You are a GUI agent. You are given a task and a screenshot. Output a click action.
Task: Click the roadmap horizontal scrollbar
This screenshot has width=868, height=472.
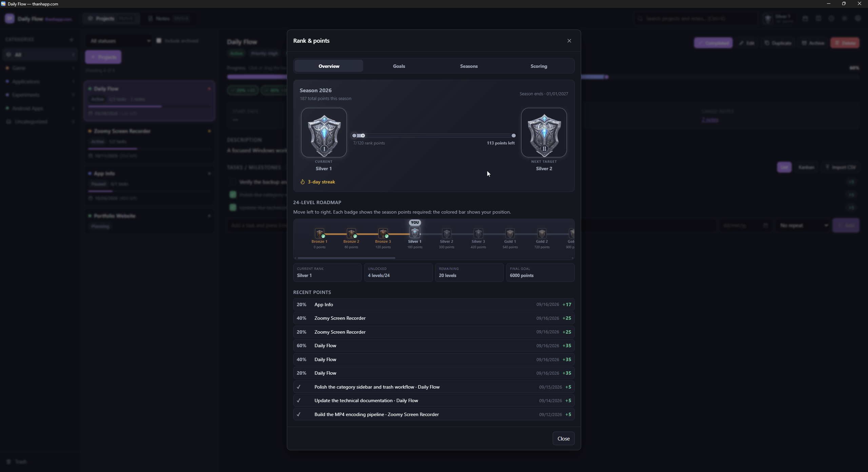coord(346,258)
